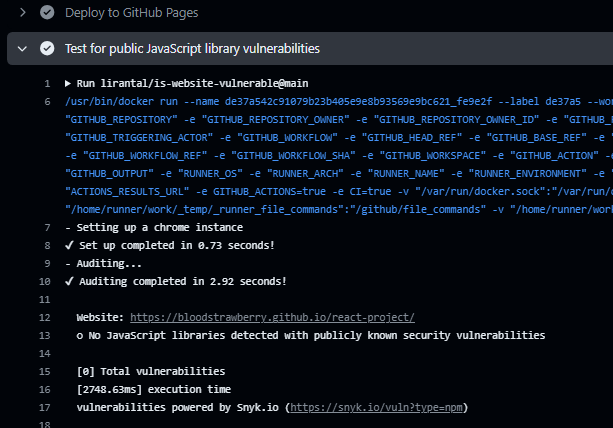Click log line number 1
613x428 pixels.
tap(47, 84)
